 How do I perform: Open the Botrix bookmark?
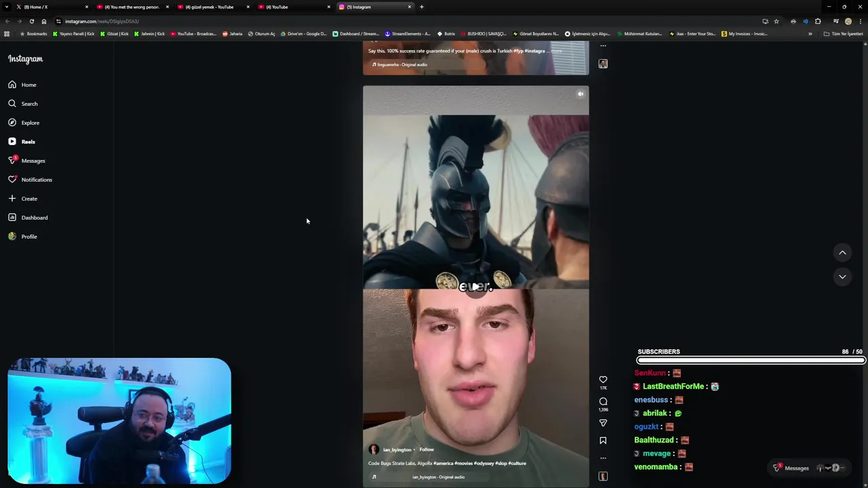[x=446, y=34]
